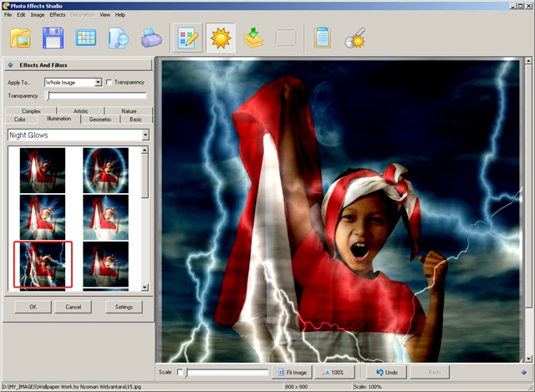Switch to the Color tab
535x392 pixels.
[x=20, y=119]
